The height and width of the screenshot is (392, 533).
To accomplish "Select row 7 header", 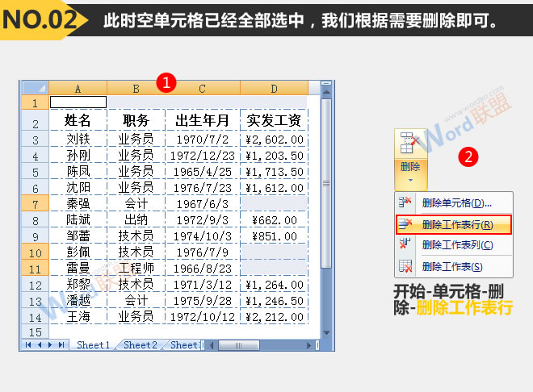I will [x=35, y=204].
